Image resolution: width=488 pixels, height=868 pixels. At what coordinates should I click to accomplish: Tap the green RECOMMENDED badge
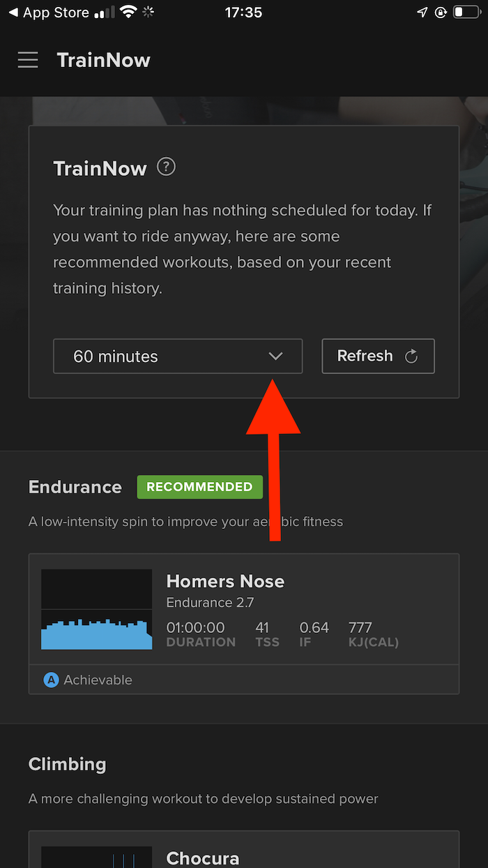(199, 487)
